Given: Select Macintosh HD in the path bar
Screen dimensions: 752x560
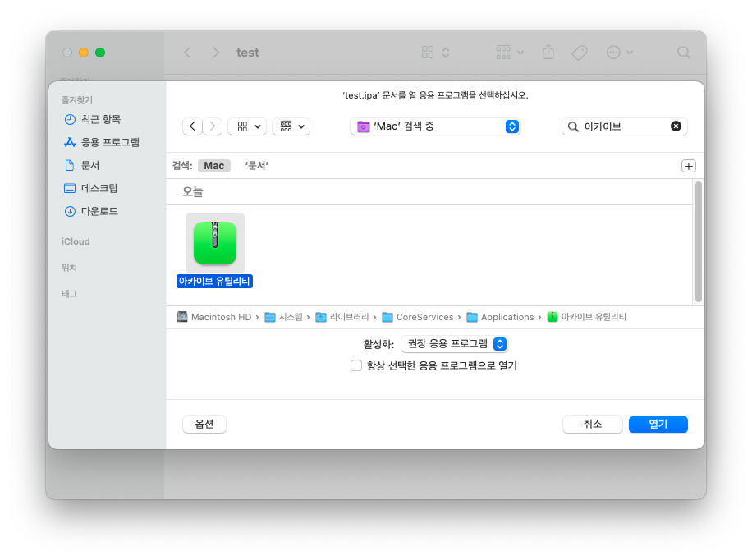Looking at the screenshot, I should [x=214, y=317].
